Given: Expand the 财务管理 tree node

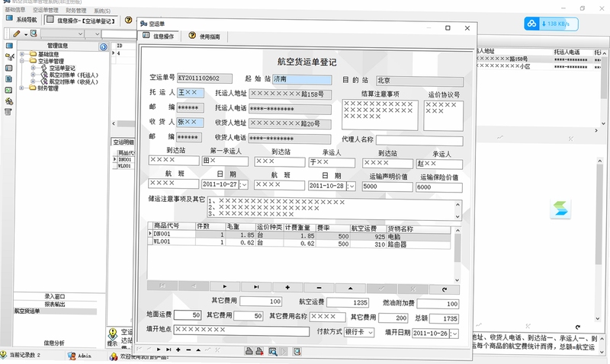Looking at the screenshot, I should coord(22,88).
